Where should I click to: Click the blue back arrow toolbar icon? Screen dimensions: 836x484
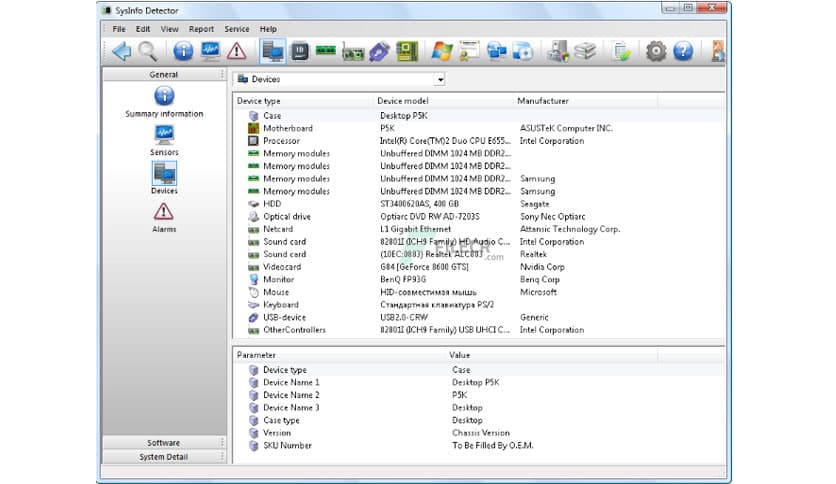click(x=122, y=51)
